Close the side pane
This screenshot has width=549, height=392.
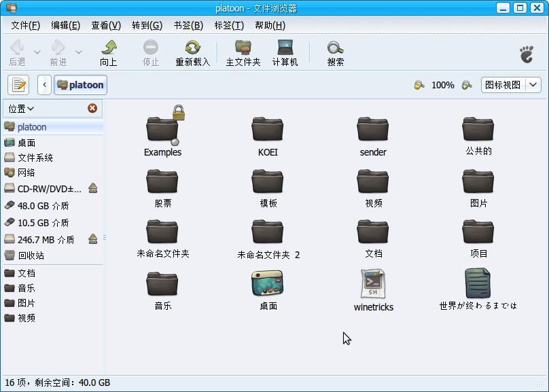coord(92,108)
